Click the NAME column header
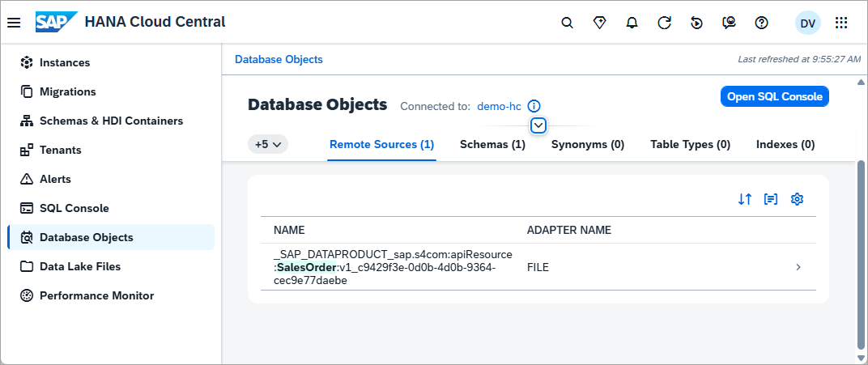868x365 pixels. point(290,230)
